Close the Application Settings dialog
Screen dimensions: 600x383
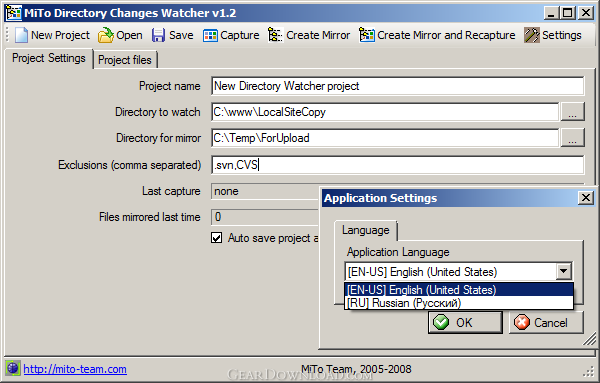[x=586, y=198]
